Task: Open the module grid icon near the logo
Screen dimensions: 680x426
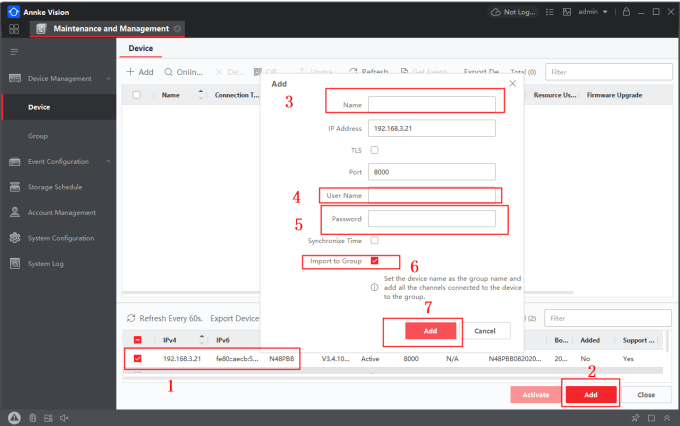Action: coord(14,29)
